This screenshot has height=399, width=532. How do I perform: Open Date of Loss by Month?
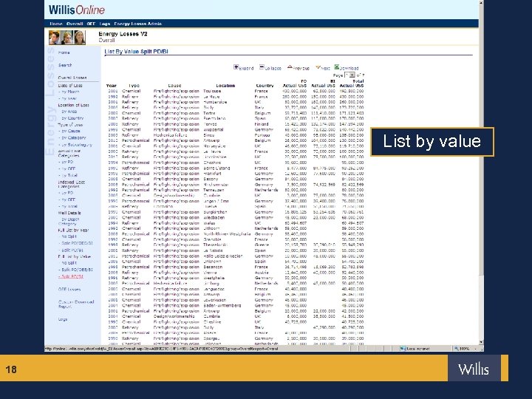point(69,92)
